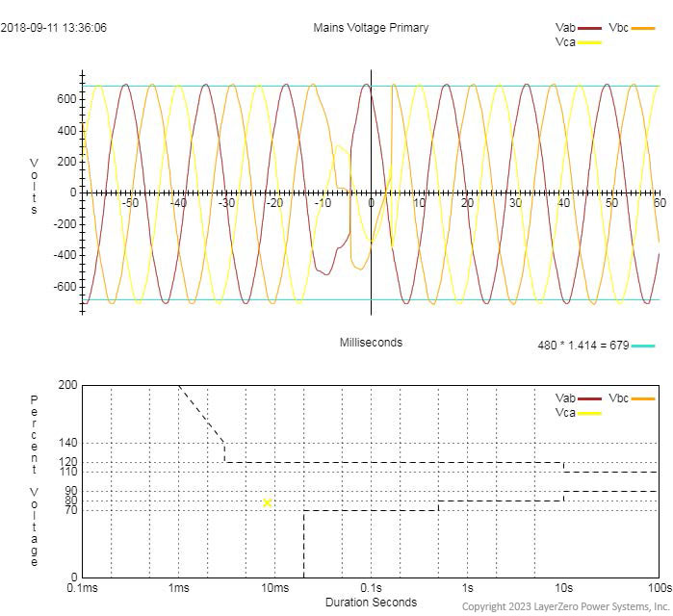Click the 1ms duration axis label
Image resolution: width=673 pixels, height=616 pixels.
[x=178, y=588]
